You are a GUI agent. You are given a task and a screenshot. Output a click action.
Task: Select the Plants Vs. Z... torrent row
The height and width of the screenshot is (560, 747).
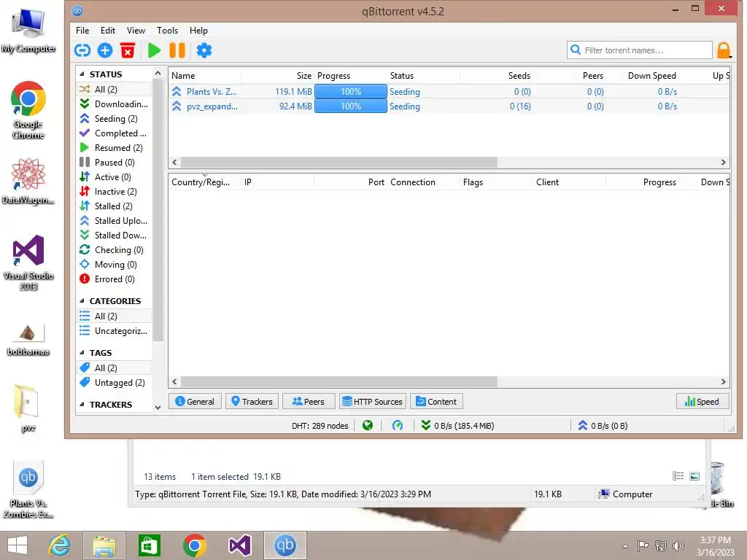pos(449,91)
